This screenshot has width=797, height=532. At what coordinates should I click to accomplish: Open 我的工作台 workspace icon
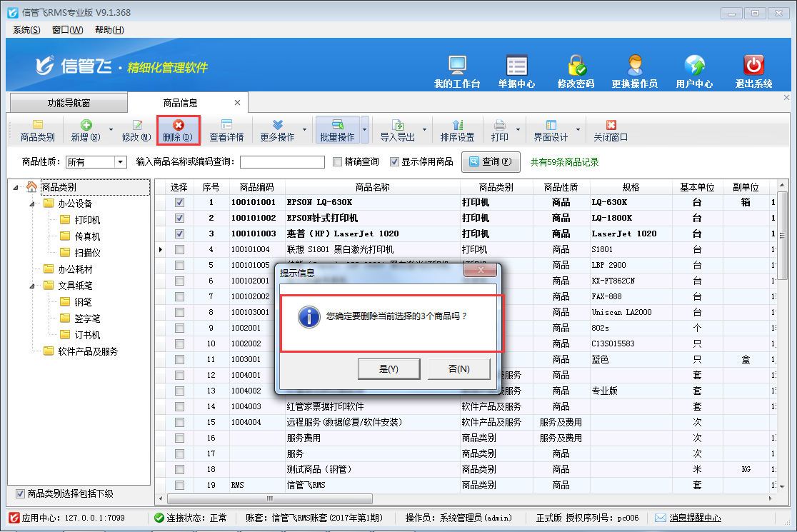pos(457,66)
